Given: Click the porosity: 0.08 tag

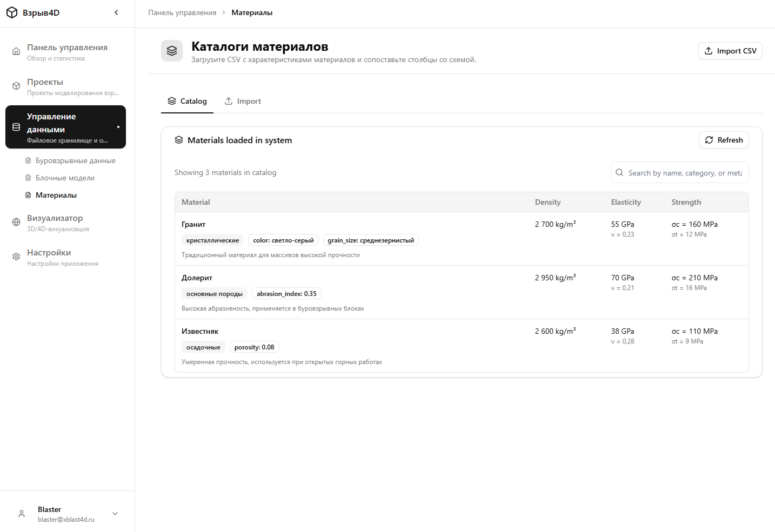Looking at the screenshot, I should click(x=254, y=347).
